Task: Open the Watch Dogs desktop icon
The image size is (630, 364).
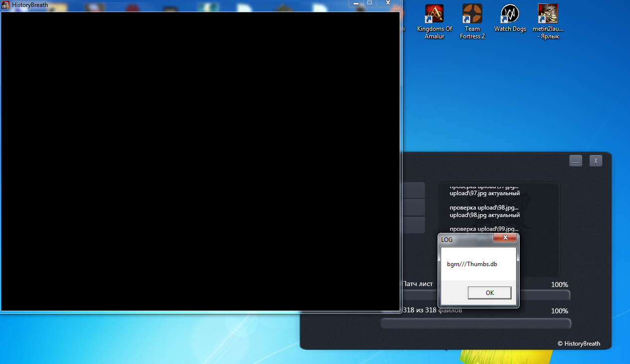Action: point(510,19)
